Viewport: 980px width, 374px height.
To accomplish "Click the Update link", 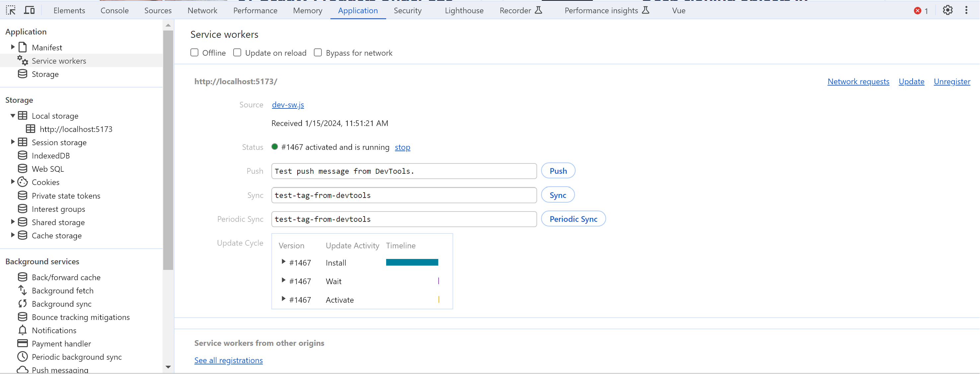I will pyautogui.click(x=911, y=82).
